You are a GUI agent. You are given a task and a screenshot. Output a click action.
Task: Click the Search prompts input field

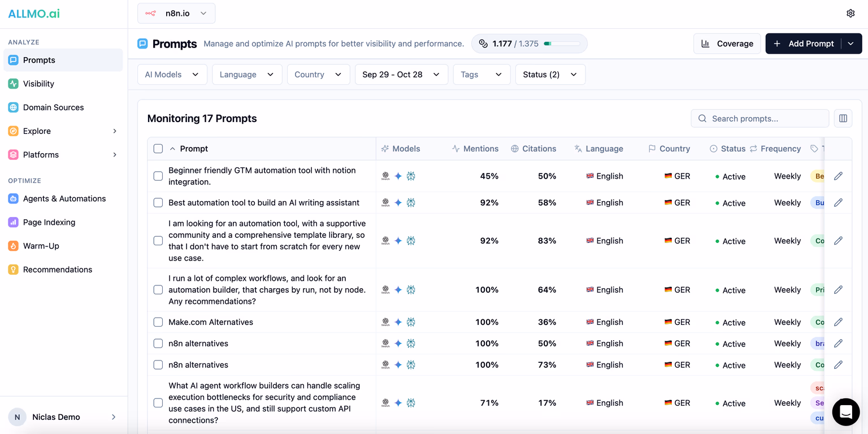pos(760,119)
